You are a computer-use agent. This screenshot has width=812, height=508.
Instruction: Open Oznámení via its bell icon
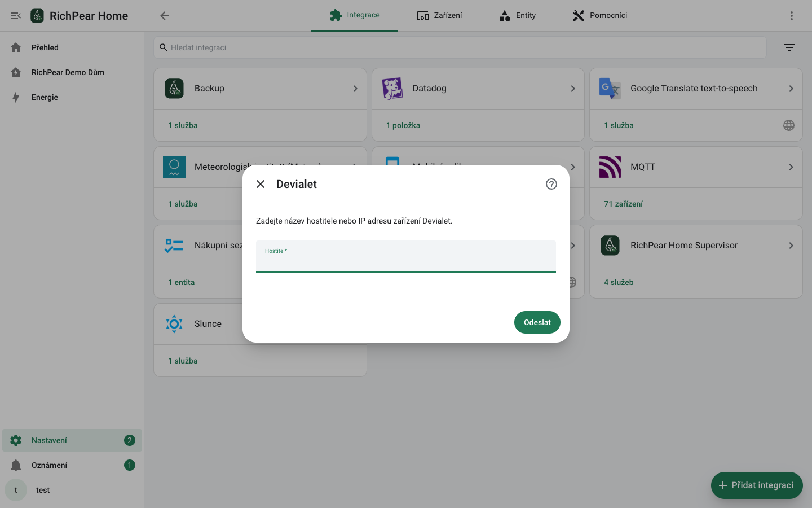pyautogui.click(x=16, y=465)
